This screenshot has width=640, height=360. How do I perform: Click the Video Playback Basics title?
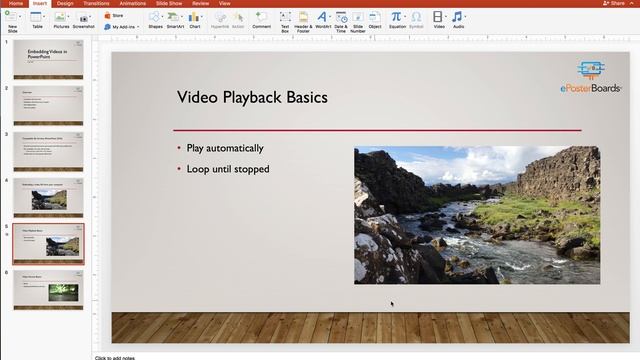point(252,98)
